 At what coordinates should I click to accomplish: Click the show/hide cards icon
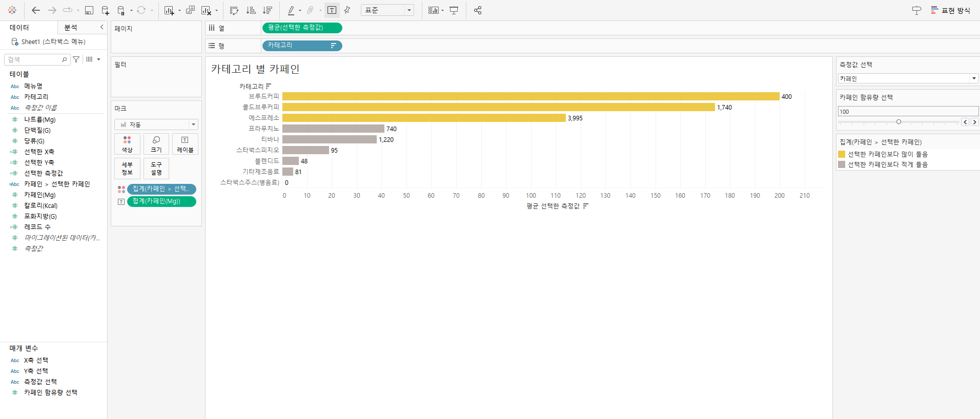click(x=434, y=10)
